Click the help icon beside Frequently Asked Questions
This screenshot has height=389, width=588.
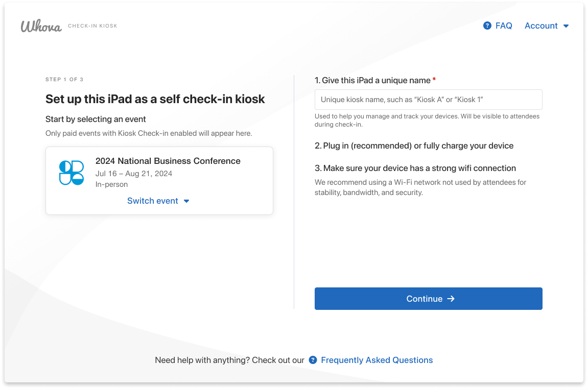tap(313, 360)
